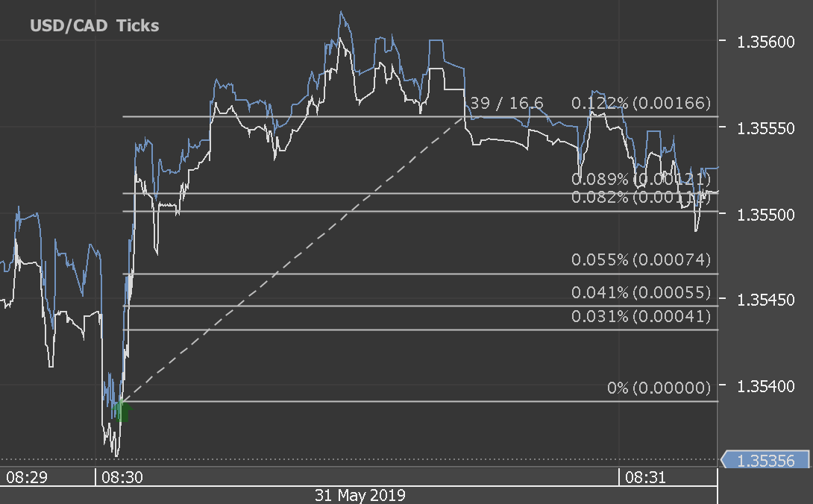
Task: Click the green arrow marker at the low
Action: [122, 410]
